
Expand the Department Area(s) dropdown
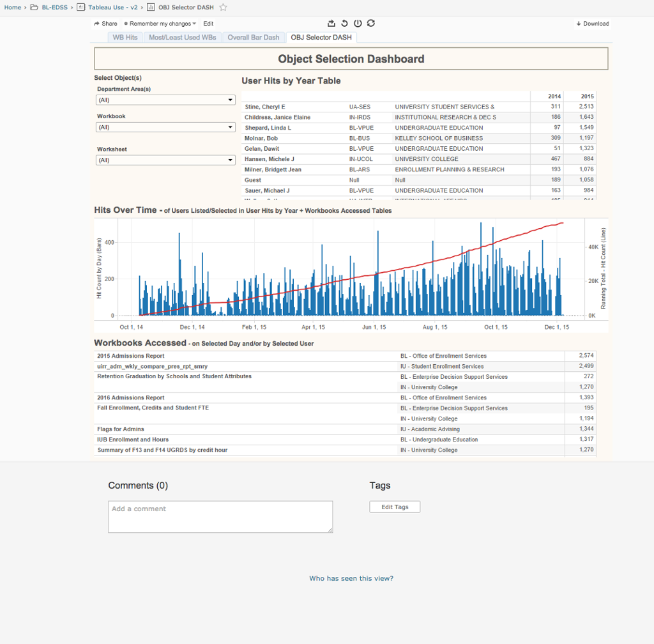165,100
